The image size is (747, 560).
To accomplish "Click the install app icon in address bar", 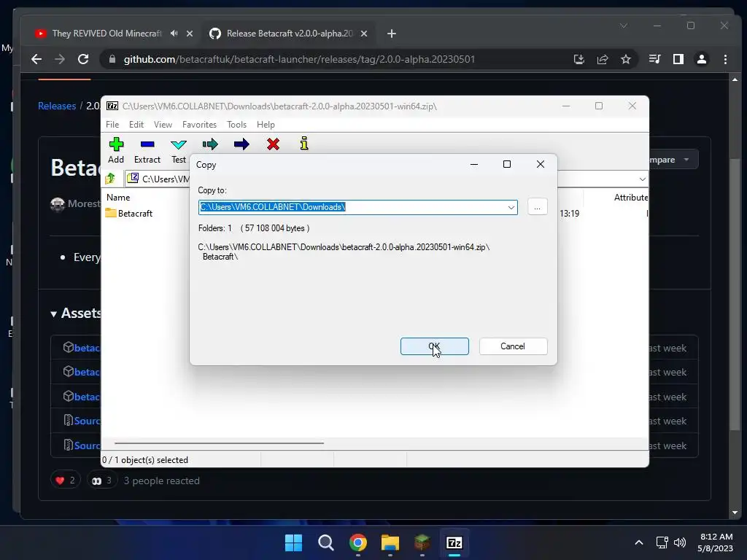I will pos(578,59).
